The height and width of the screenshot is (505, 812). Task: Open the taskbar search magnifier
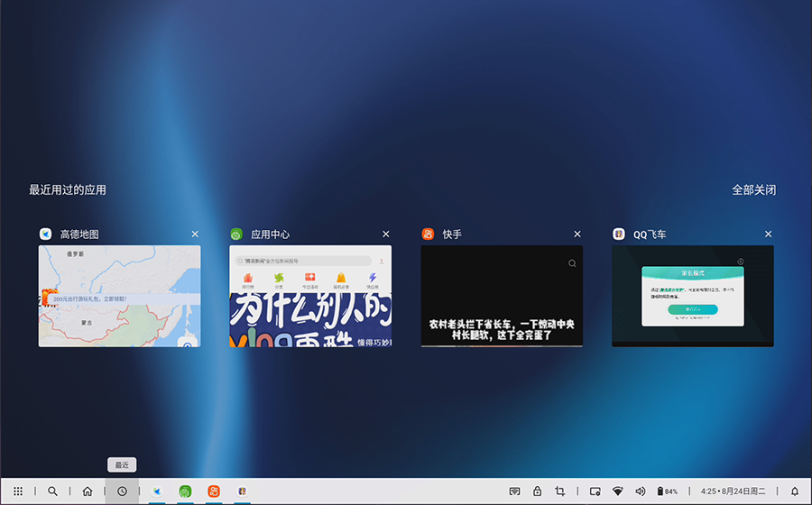click(x=52, y=491)
